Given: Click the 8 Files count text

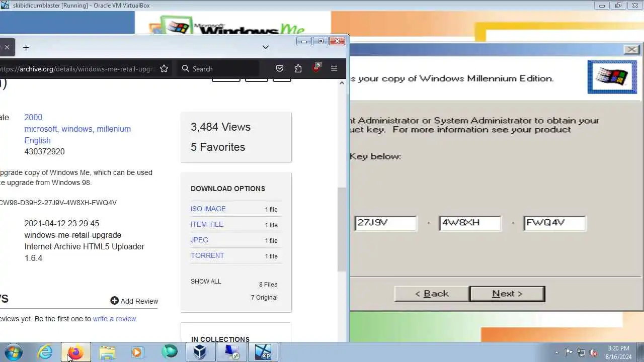Looking at the screenshot, I should pyautogui.click(x=268, y=285).
